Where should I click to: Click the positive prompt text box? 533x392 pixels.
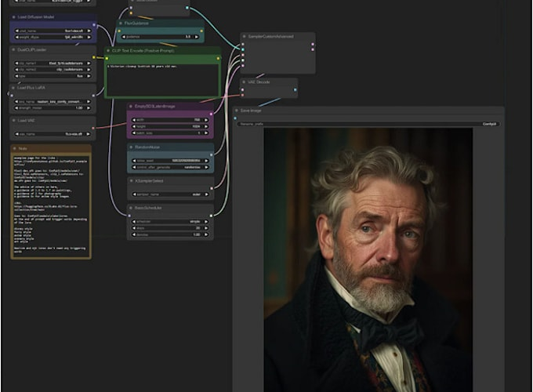coord(163,80)
